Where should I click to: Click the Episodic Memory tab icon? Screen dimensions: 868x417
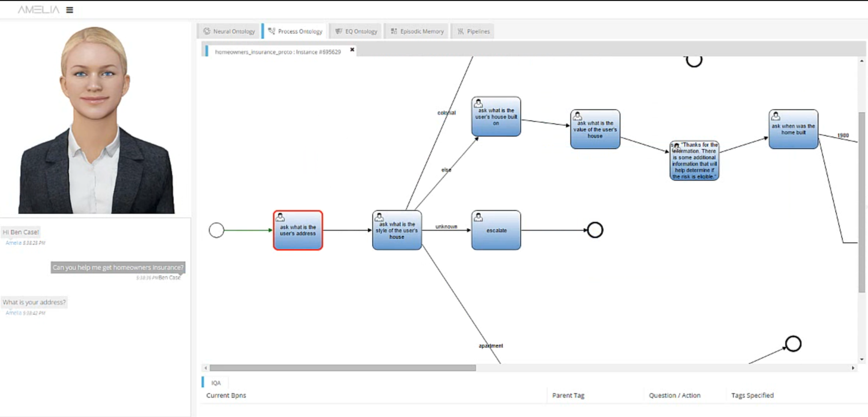pyautogui.click(x=394, y=31)
